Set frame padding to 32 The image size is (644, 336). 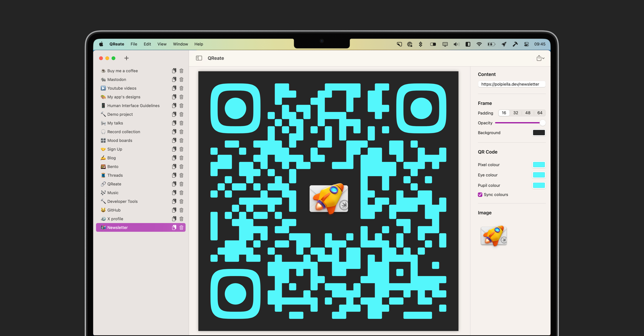coord(516,113)
